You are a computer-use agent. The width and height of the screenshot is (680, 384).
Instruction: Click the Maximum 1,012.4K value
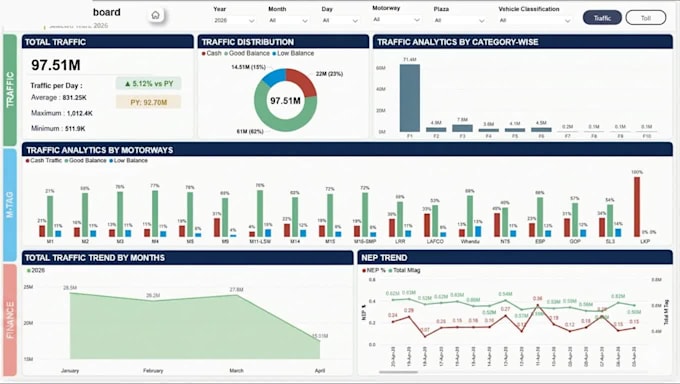(x=80, y=113)
